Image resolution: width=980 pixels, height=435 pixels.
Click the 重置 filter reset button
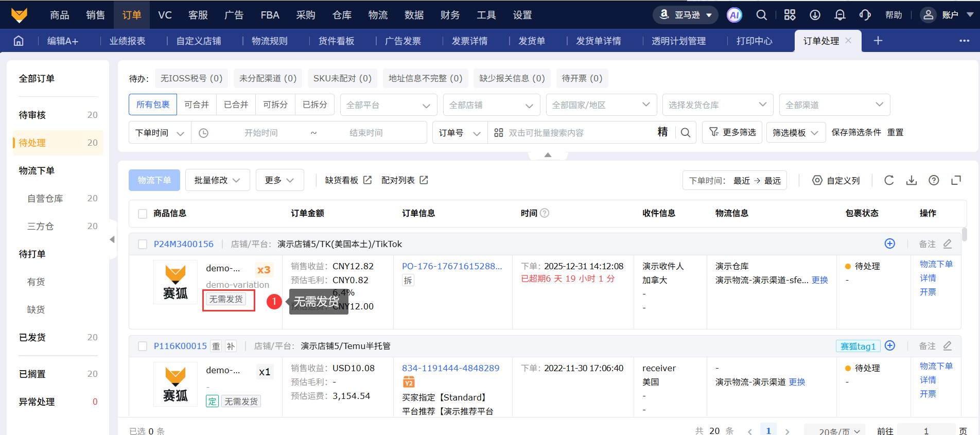click(896, 132)
